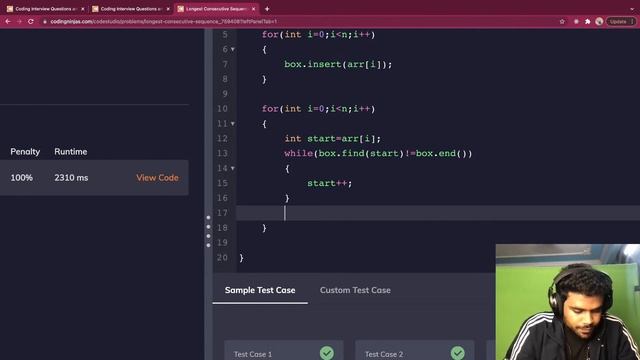Close the second Coding Interview Questions tab
The image size is (640, 360).
point(168,9)
